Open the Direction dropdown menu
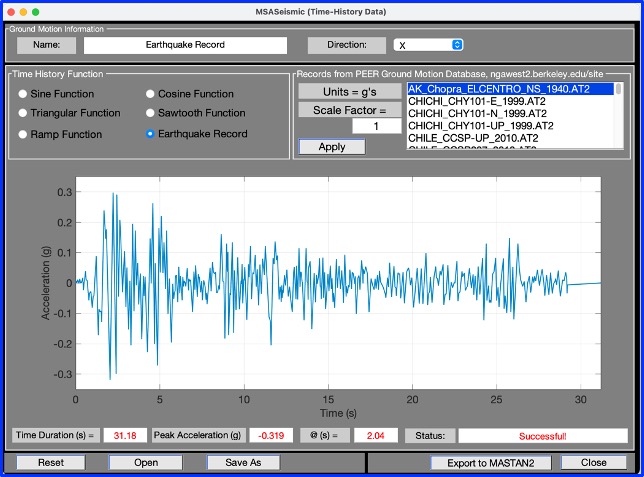644x477 pixels. point(428,45)
